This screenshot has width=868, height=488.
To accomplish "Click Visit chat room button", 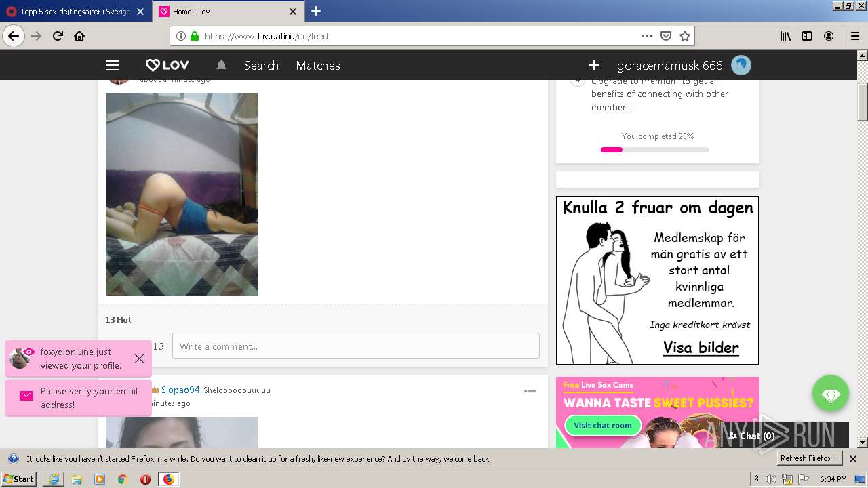I will pyautogui.click(x=603, y=426).
